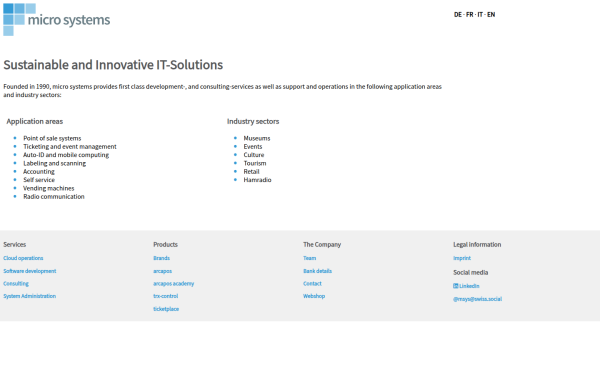600x375 pixels.
Task: Click 'Auto-ID and mobile computing' item
Action: [x=66, y=155]
